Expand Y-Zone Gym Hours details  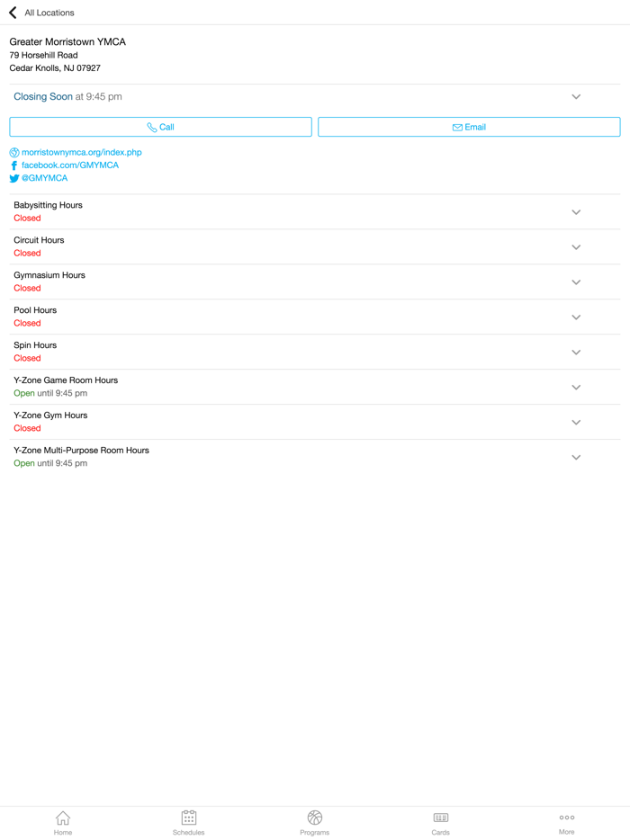[576, 422]
